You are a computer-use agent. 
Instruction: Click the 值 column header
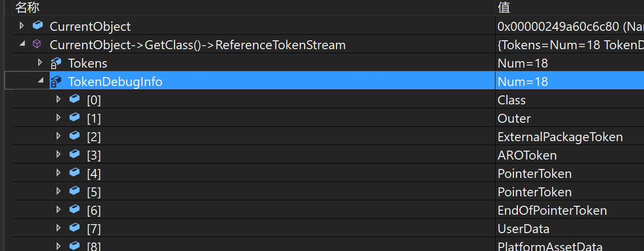pyautogui.click(x=504, y=7)
